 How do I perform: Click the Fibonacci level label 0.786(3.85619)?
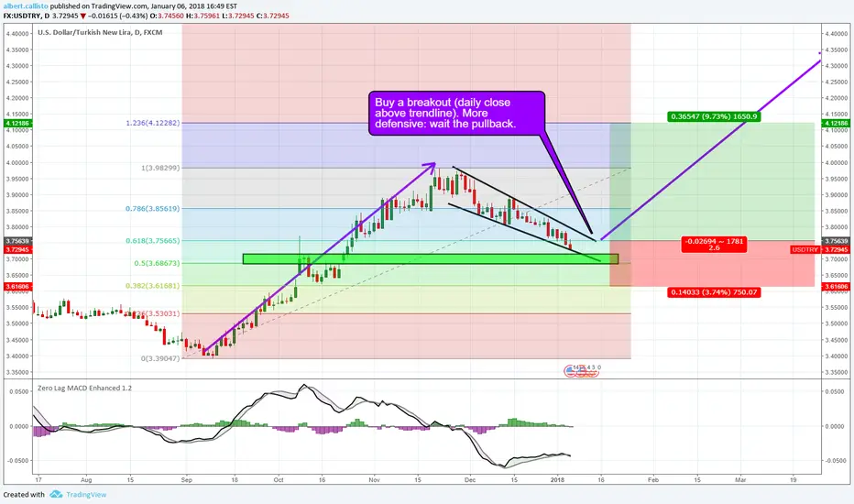tap(153, 208)
